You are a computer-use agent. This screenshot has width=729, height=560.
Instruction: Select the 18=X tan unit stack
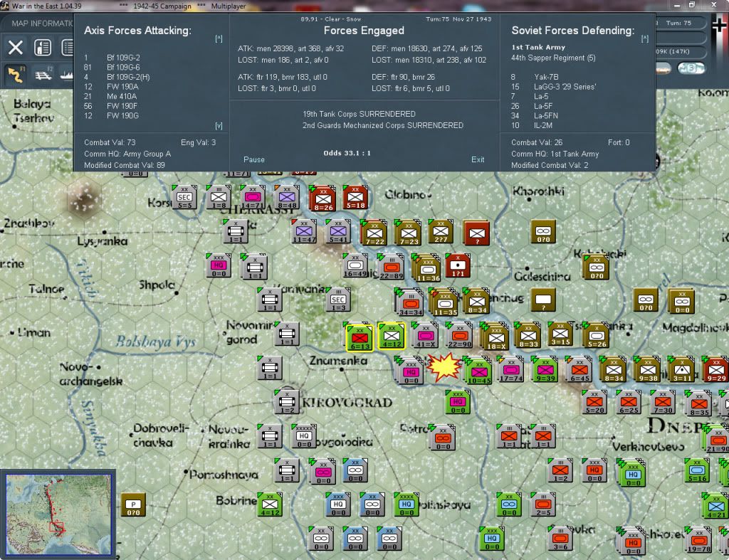pyautogui.click(x=495, y=337)
